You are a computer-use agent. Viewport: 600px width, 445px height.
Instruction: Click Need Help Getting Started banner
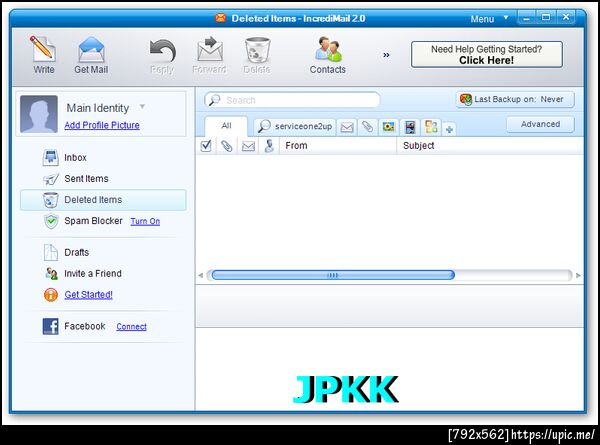click(x=487, y=55)
